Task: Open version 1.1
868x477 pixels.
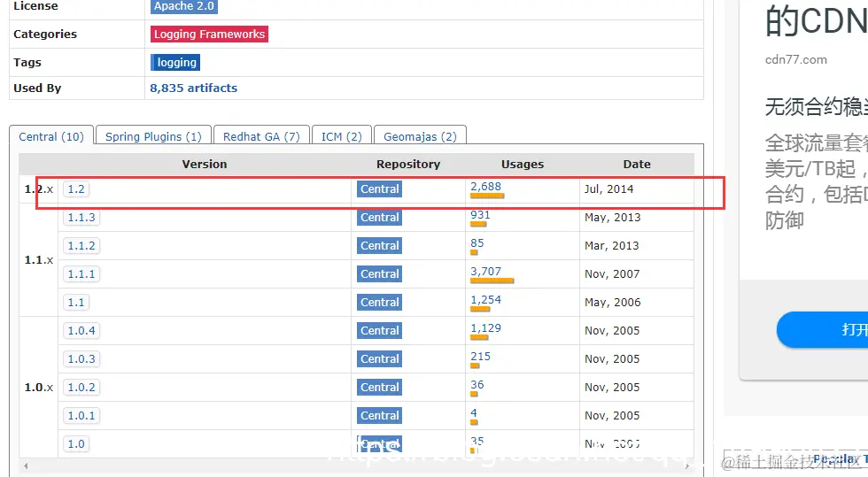Action: point(76,302)
